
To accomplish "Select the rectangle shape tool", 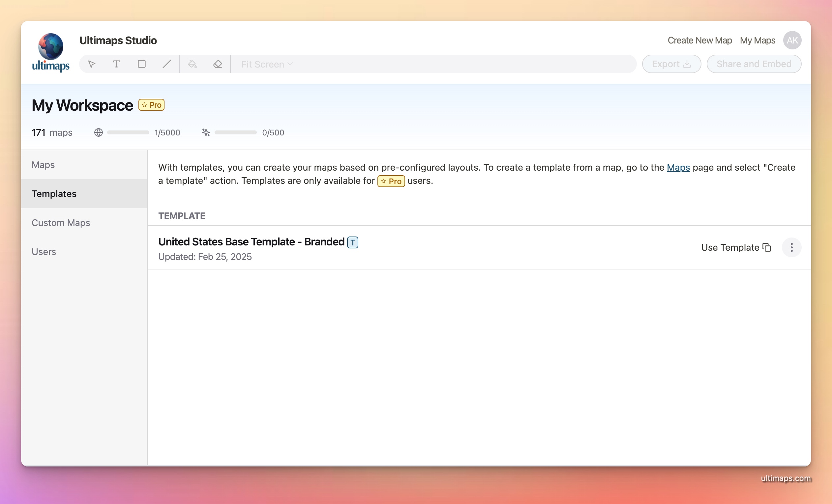I will [141, 64].
